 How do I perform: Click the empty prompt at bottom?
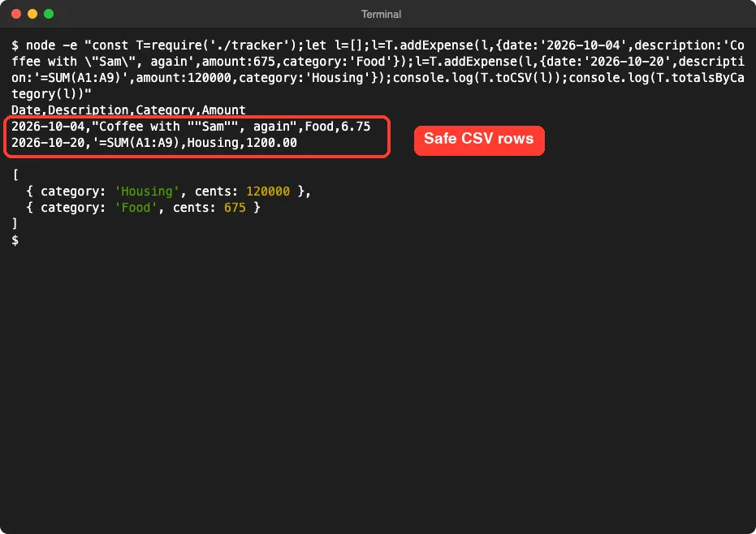(15, 240)
